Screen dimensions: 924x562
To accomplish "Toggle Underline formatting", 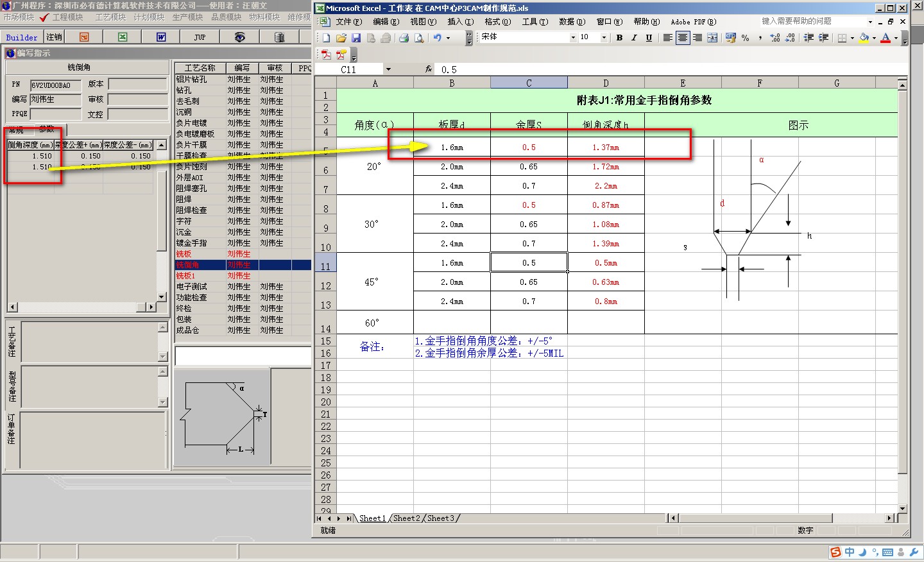I will click(x=649, y=38).
